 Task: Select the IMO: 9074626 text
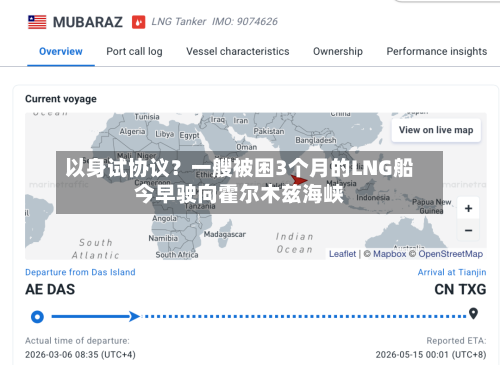[245, 22]
